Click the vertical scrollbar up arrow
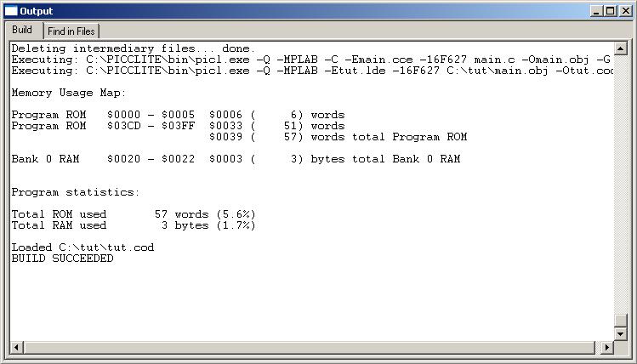 [x=620, y=48]
